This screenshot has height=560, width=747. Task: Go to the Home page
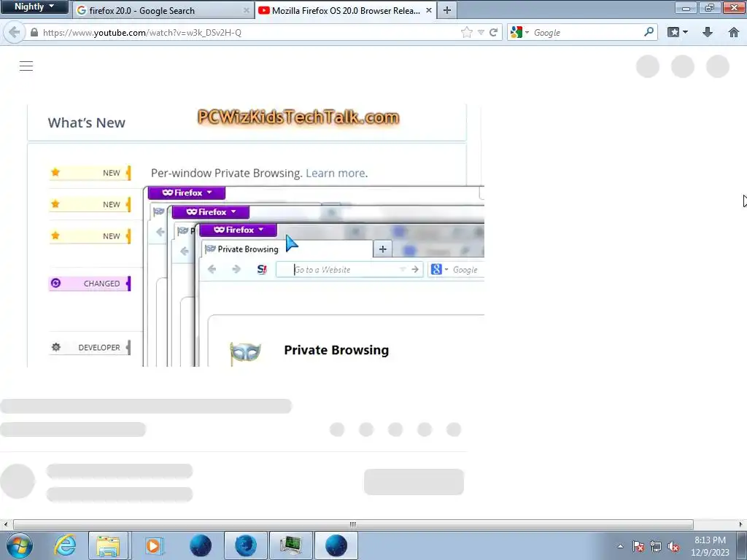click(x=734, y=32)
